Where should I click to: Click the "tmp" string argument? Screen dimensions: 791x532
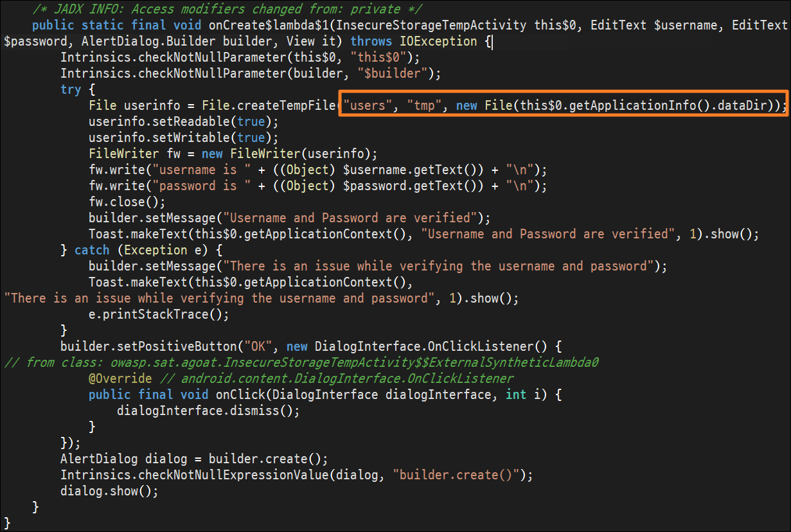(425, 105)
